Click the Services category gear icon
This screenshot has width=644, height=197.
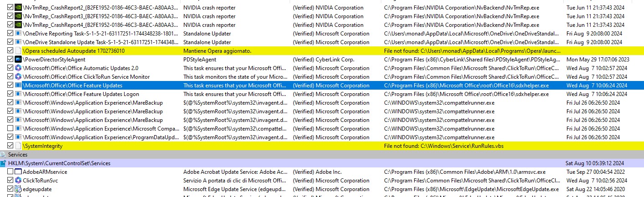point(3,155)
